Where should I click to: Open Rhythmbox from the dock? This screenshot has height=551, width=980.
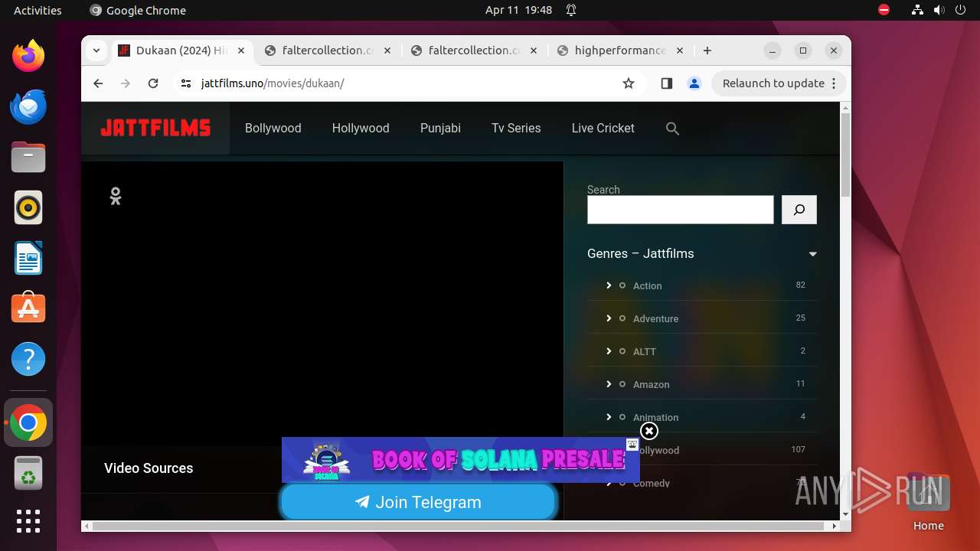point(28,207)
